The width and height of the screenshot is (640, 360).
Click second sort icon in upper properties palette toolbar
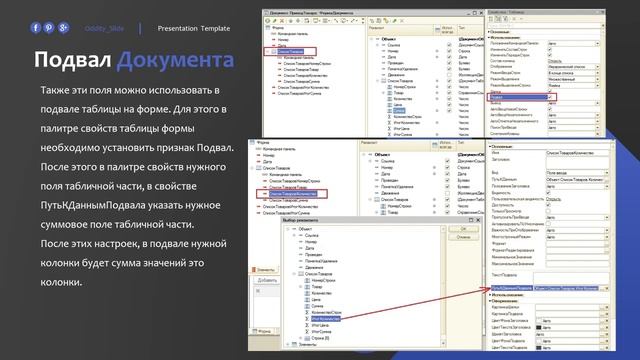[x=498, y=19]
